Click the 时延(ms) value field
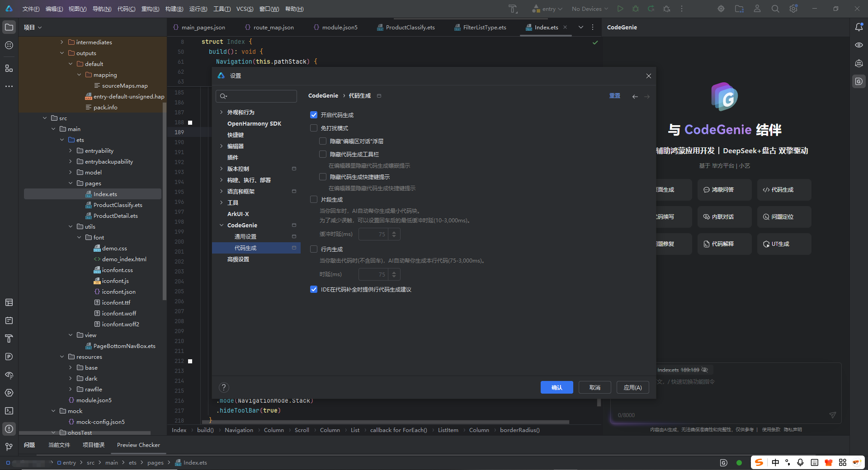Screen dimensions: 868x470 pos(374,274)
